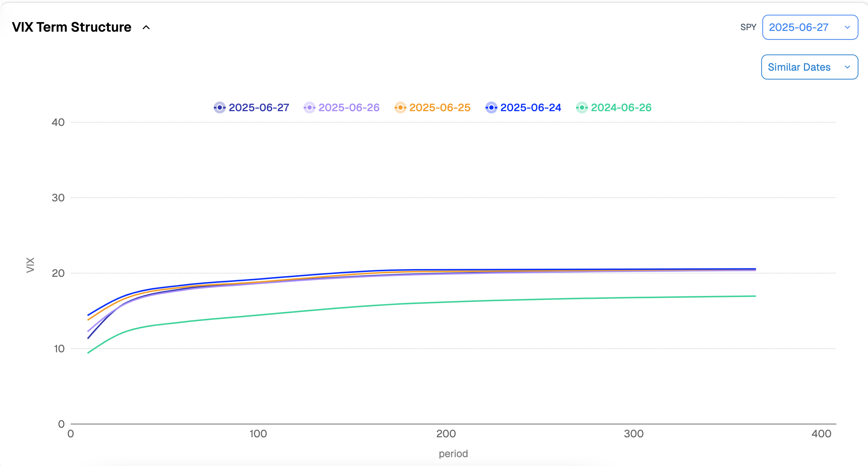Click the SPY label beside date selector

[x=748, y=27]
